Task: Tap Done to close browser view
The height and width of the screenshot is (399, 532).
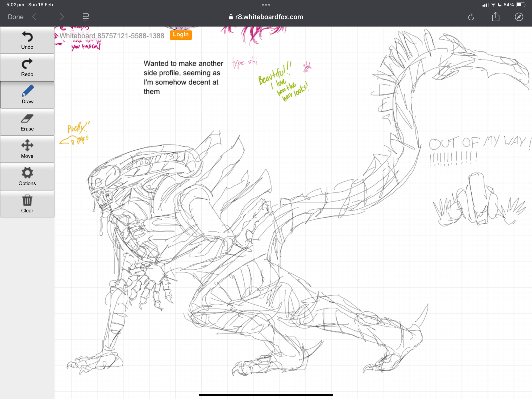Action: [x=16, y=17]
